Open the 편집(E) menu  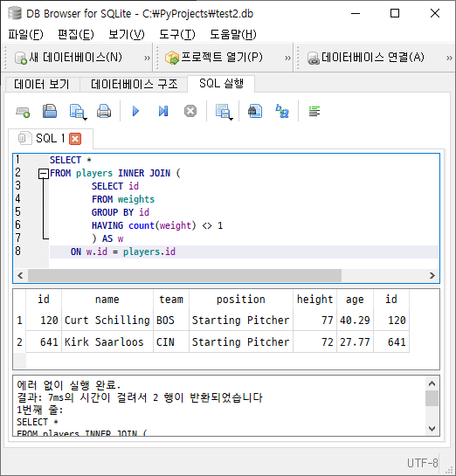tap(76, 34)
